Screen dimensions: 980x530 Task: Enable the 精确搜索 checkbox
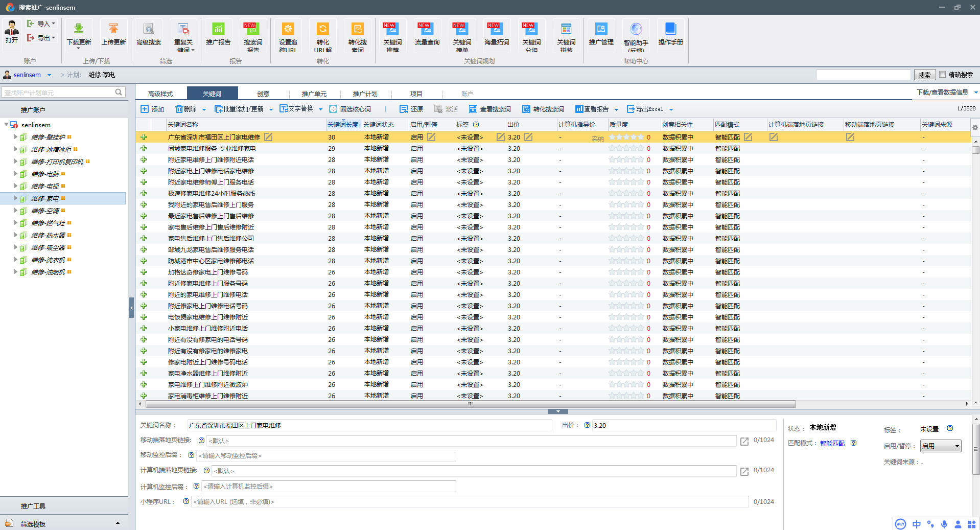943,75
